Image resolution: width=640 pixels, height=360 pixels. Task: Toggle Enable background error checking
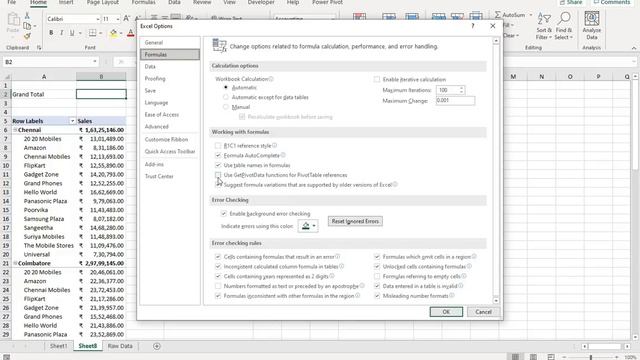[224, 213]
